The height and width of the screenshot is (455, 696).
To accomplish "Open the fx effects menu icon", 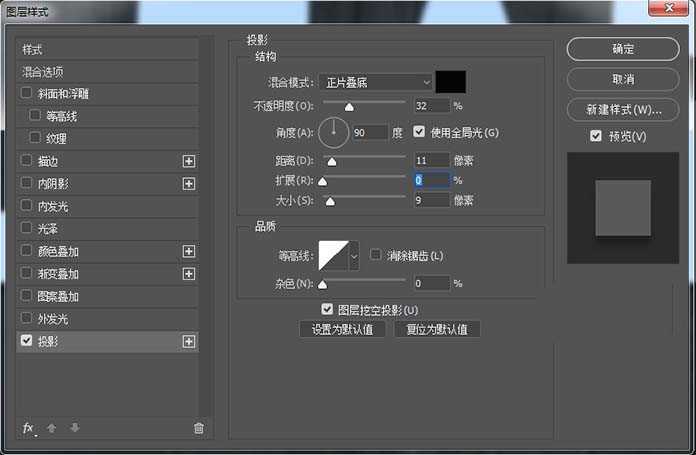I will [28, 428].
